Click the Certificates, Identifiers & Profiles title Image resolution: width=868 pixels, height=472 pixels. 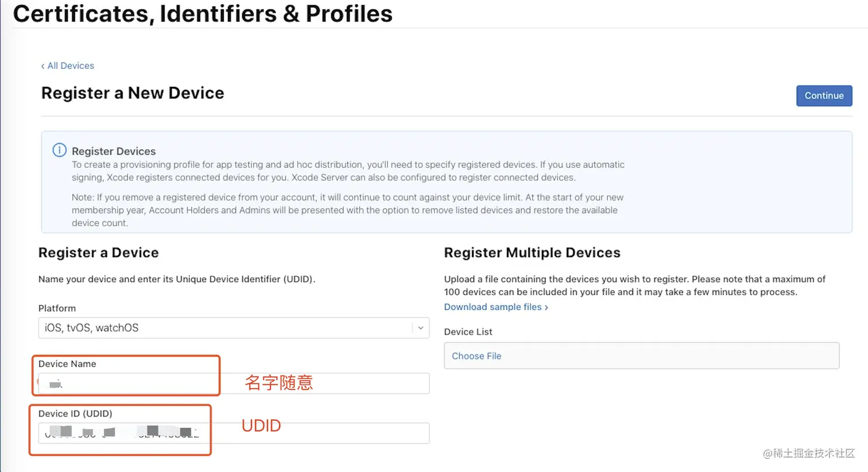[203, 14]
